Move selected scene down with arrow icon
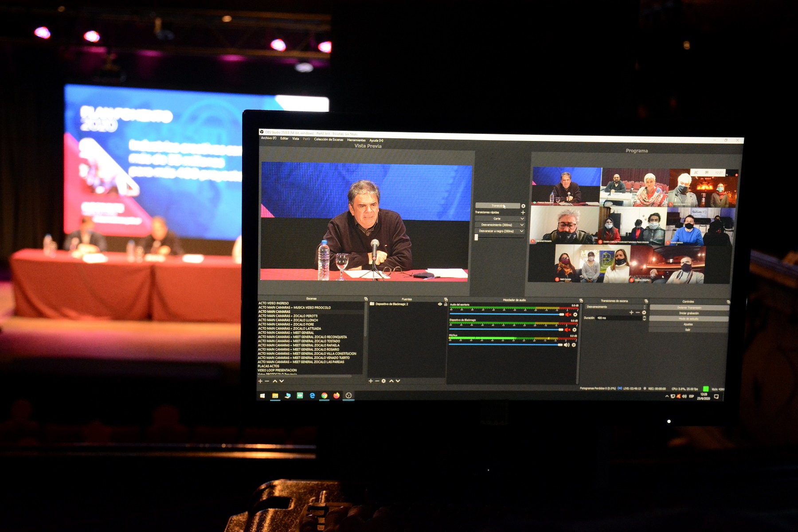Screen dimensions: 798x532 282,381
